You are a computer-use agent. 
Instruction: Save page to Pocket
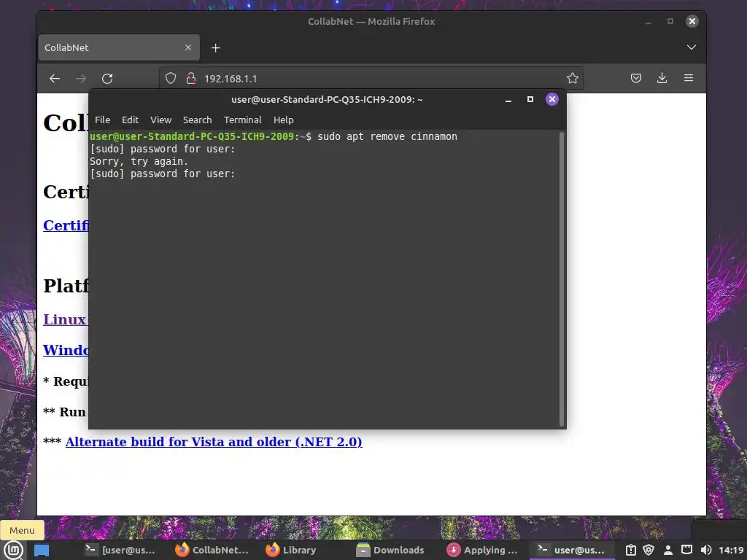pyautogui.click(x=635, y=78)
